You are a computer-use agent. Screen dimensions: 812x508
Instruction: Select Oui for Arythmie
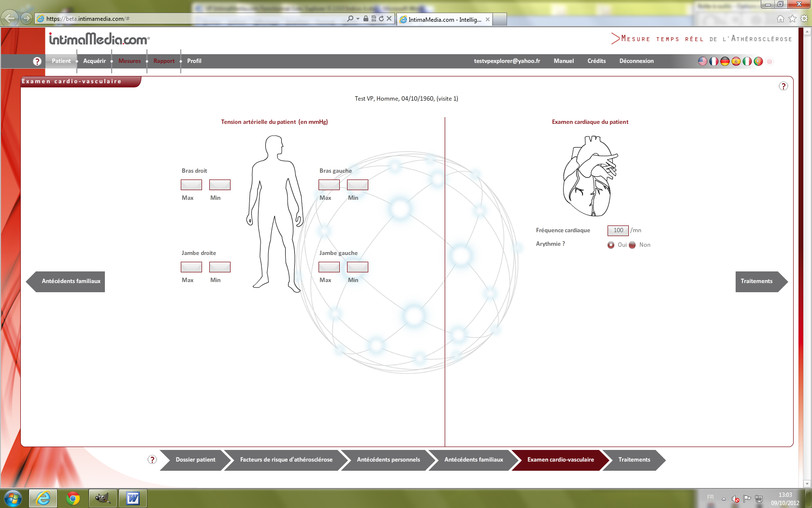coord(611,245)
